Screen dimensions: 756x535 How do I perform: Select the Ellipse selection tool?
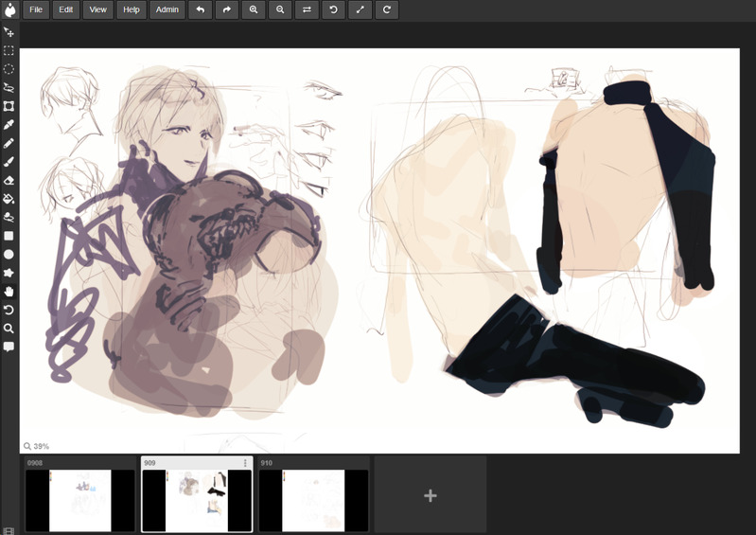click(x=9, y=69)
